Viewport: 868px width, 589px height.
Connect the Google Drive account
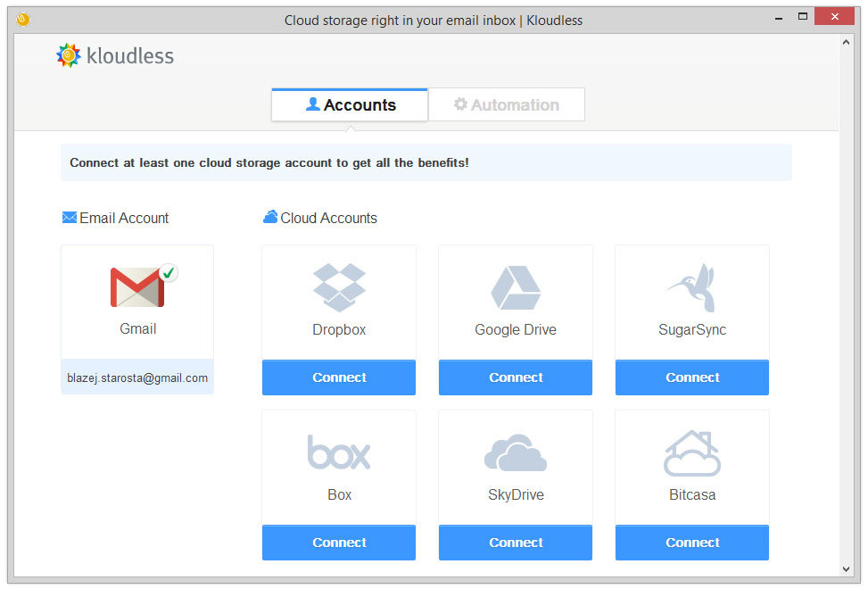click(516, 377)
